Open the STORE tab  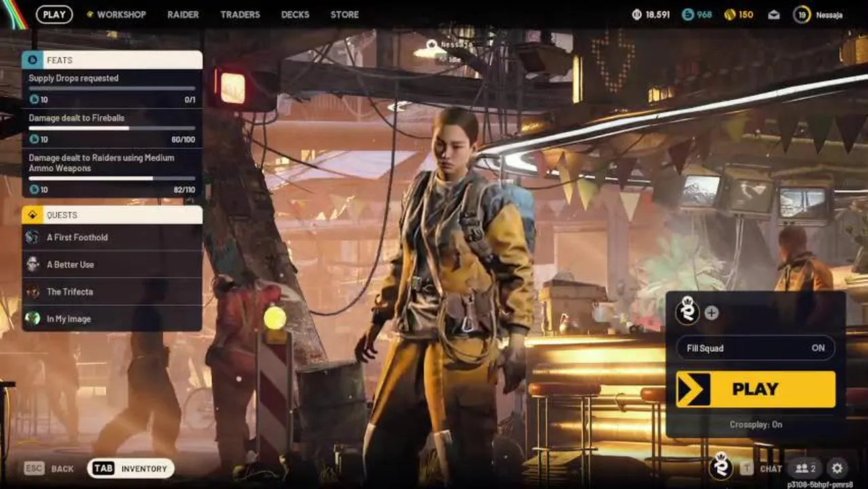click(344, 14)
